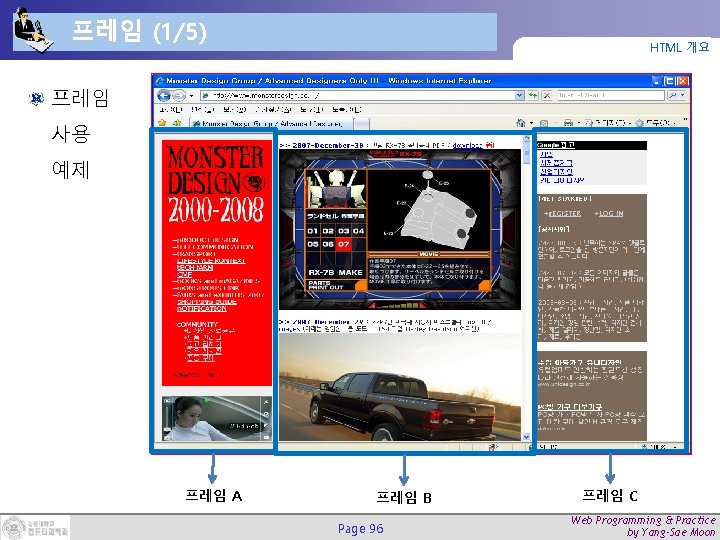Click the green refresh arrows icon
Screen dimensions: 720x540
click(533, 96)
